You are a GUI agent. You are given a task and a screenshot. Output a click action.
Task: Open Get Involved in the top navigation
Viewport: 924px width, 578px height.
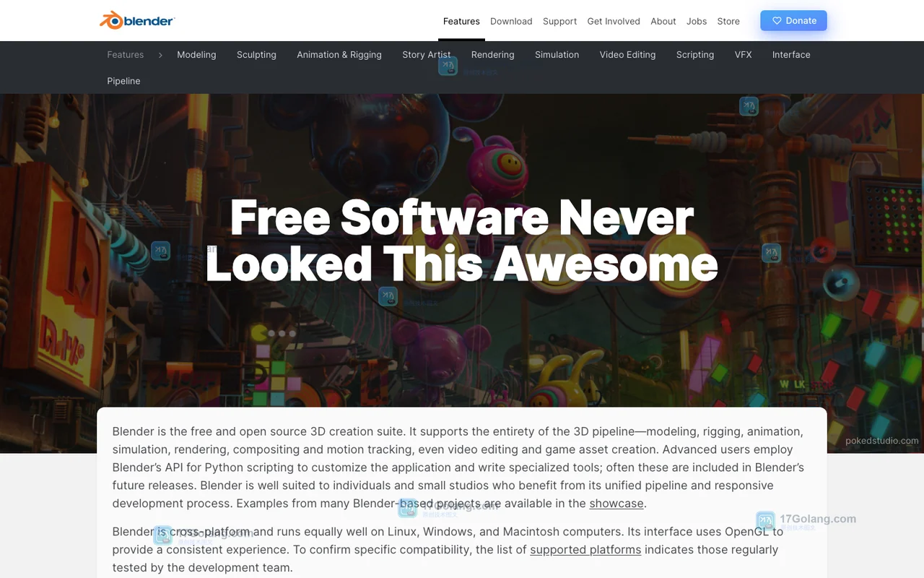click(614, 21)
